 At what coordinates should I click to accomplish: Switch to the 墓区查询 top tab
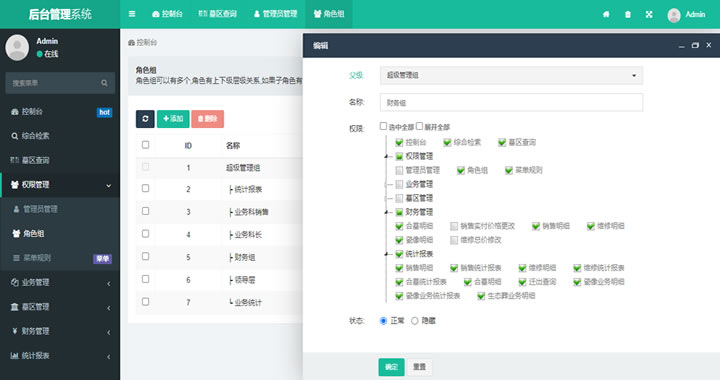(x=218, y=14)
